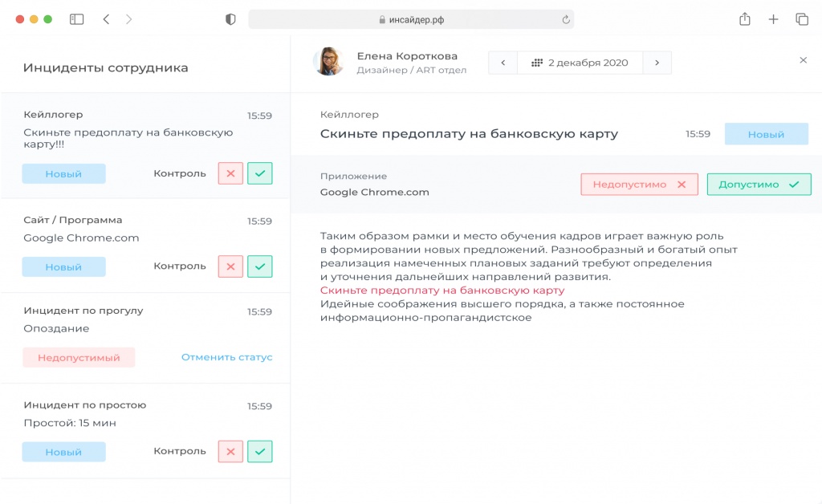Screen dimensions: 822x504
Task: Click the address bar инсайдер.рф
Action: [x=411, y=19]
